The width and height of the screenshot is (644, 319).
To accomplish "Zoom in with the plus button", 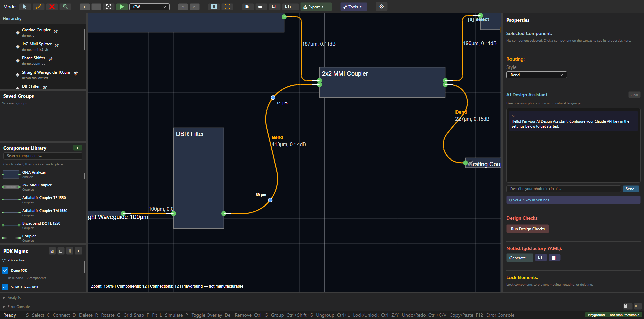I will click(x=85, y=7).
